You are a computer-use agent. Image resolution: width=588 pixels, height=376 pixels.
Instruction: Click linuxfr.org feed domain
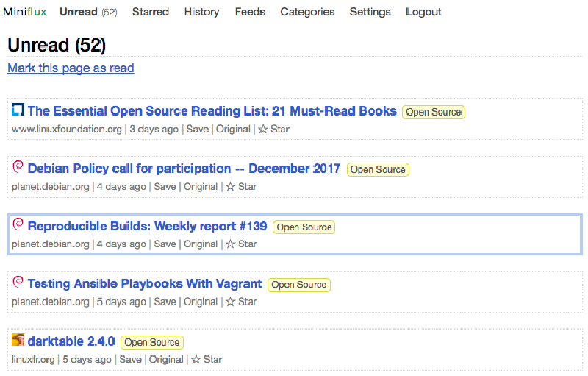point(33,360)
